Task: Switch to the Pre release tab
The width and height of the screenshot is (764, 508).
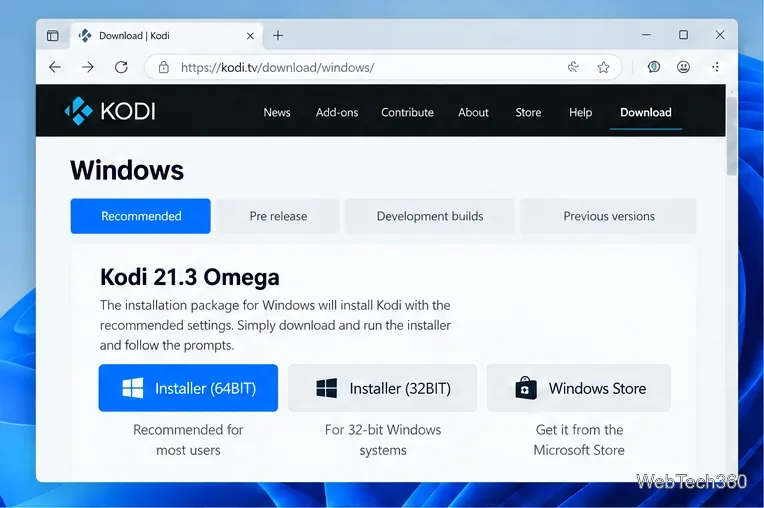Action: click(x=278, y=216)
